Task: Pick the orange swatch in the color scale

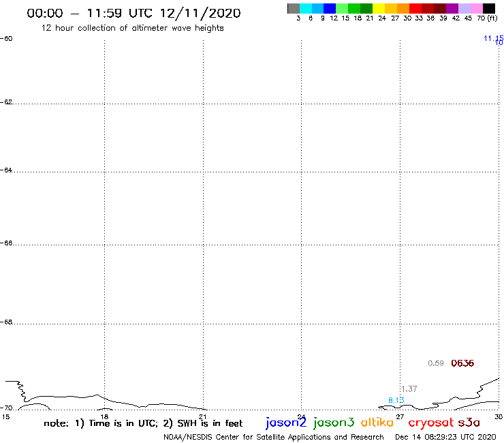Action: tap(403, 8)
